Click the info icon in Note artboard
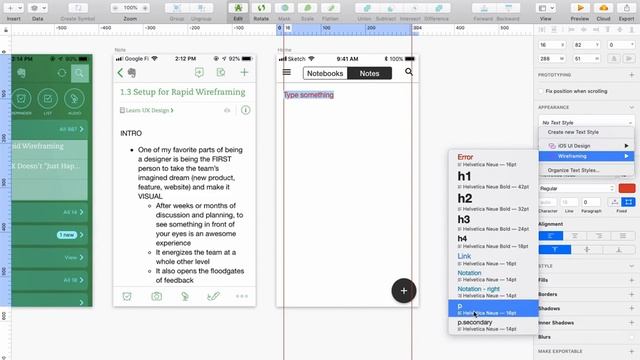This screenshot has width=640, height=360. coord(245,110)
